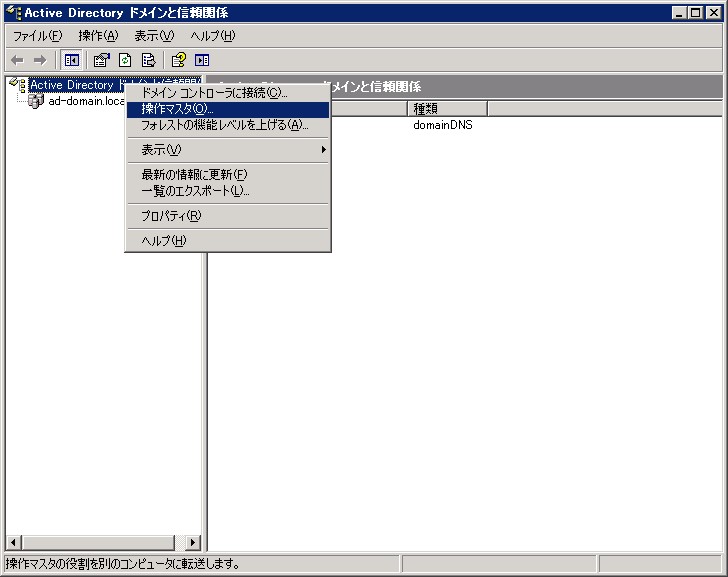Screen dimensions: 728x577
Task: Open the Properties toolbar icon
Action: (101, 60)
